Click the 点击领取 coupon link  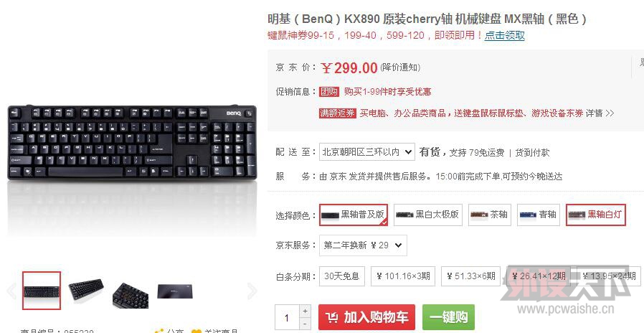tap(504, 35)
